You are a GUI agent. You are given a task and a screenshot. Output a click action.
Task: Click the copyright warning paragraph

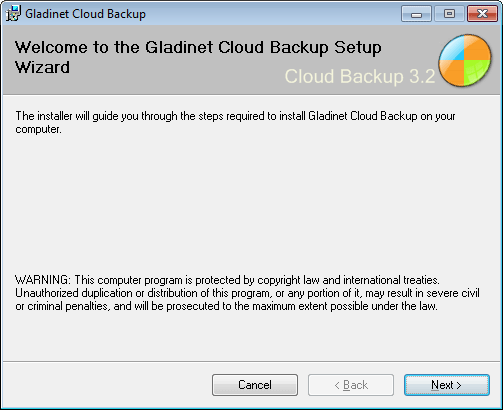(x=247, y=293)
